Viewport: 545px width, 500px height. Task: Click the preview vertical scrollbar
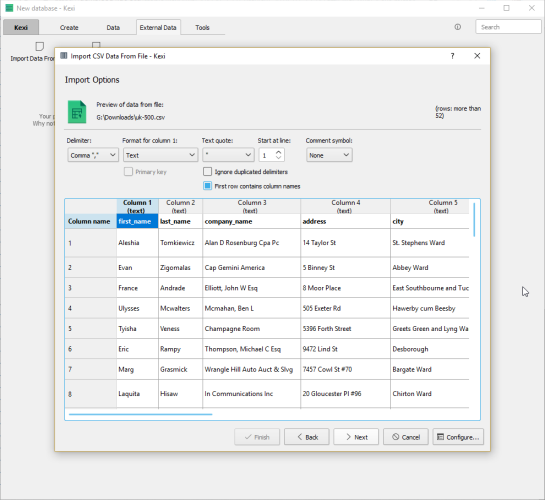coord(474,220)
